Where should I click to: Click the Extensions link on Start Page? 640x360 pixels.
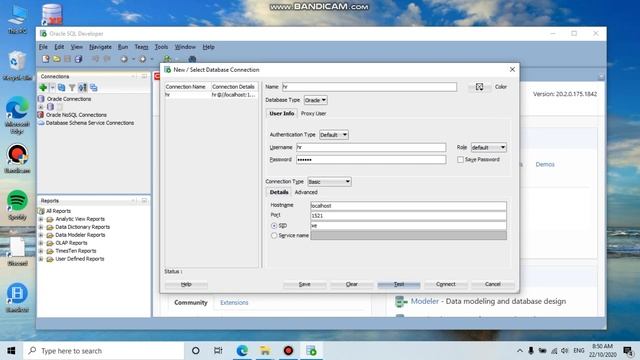pyautogui.click(x=234, y=302)
